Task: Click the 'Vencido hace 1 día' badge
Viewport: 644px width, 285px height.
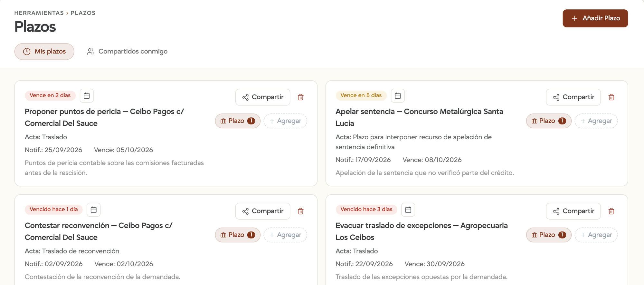Action: click(x=53, y=210)
